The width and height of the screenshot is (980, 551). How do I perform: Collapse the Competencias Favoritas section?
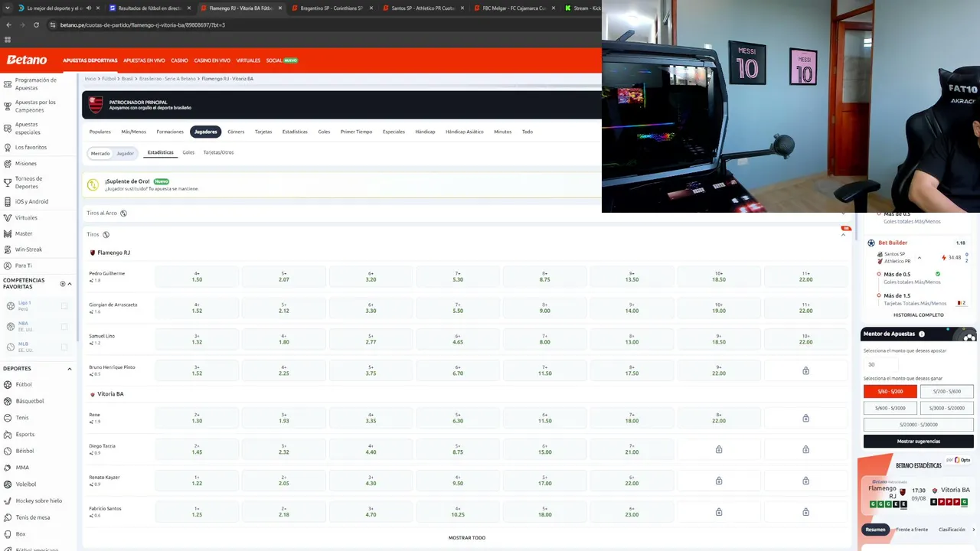pos(70,284)
